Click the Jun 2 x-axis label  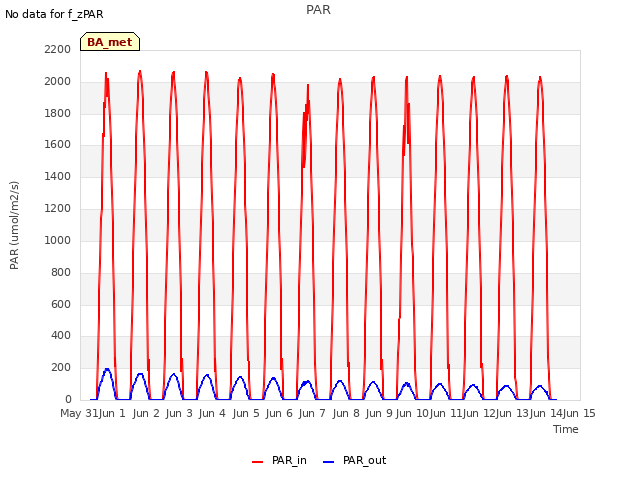pos(146,413)
